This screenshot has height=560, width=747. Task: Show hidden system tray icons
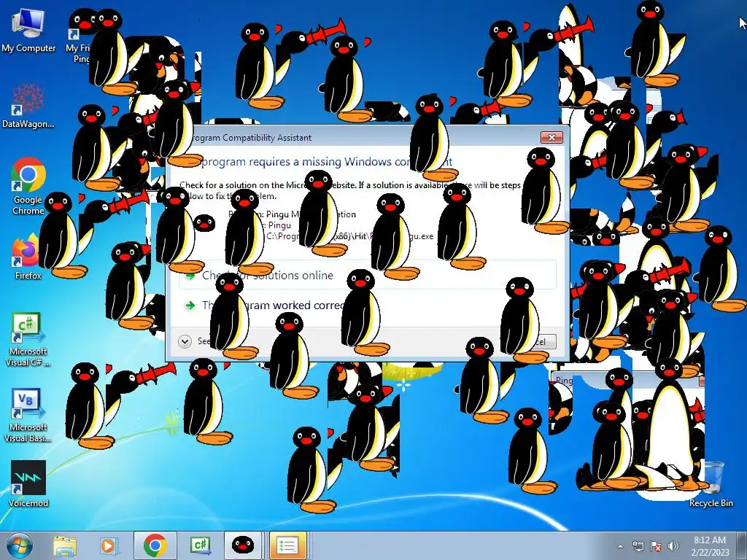pos(620,546)
